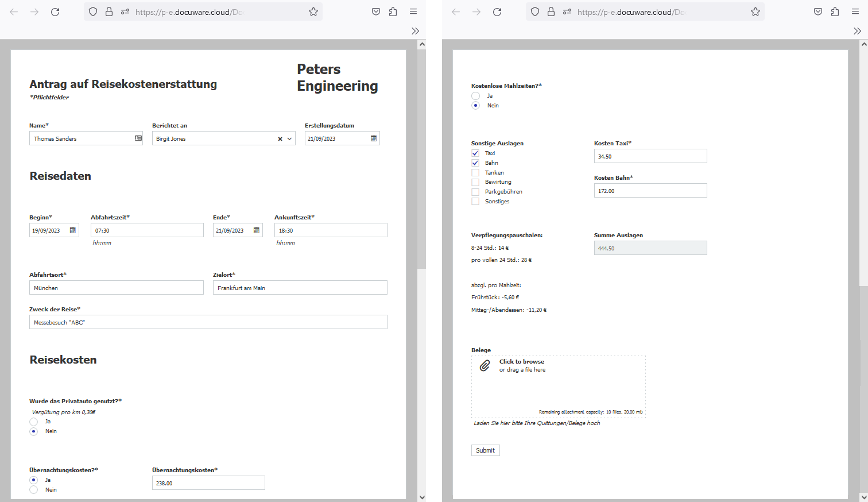Click the Firefox extensions puzzle icon
The height and width of the screenshot is (502, 868).
[393, 11]
